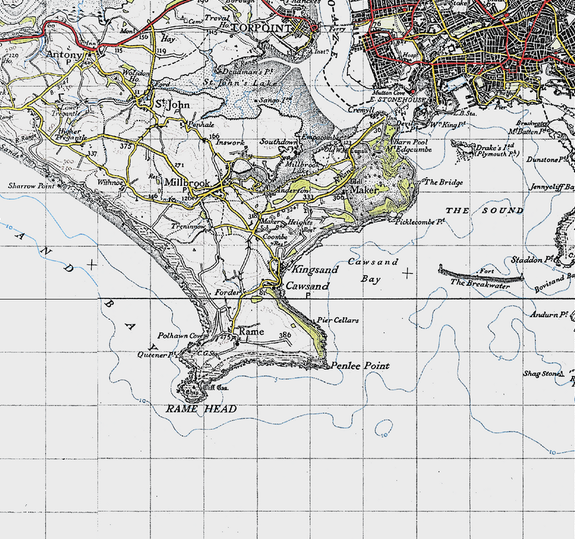Click the Penlee Point label
This screenshot has width=575, height=539.
click(x=360, y=366)
